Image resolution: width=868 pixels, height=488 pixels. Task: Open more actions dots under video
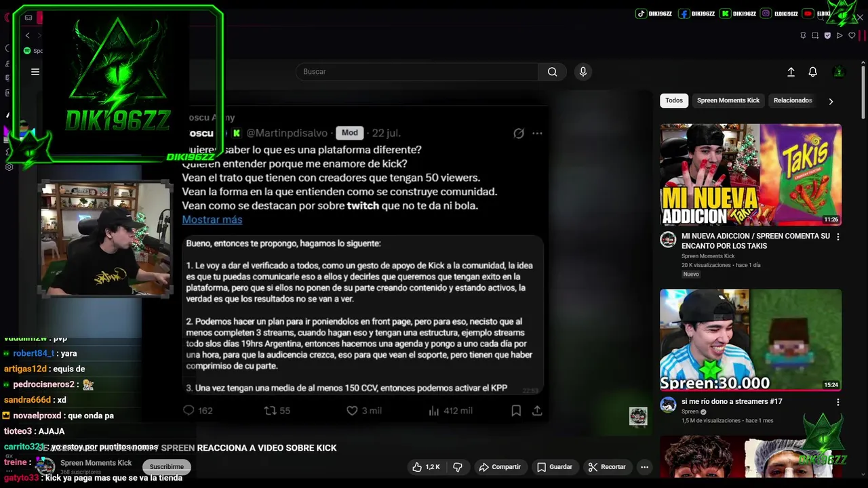(x=644, y=467)
